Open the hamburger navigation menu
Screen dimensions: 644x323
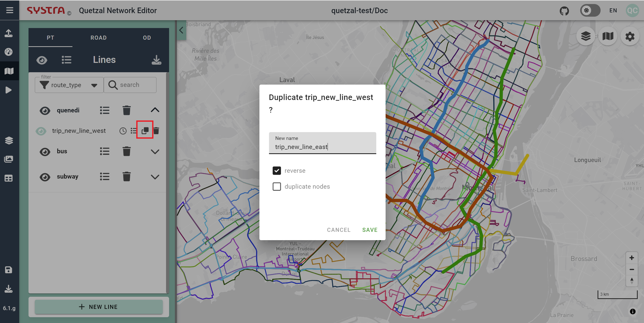click(x=10, y=10)
